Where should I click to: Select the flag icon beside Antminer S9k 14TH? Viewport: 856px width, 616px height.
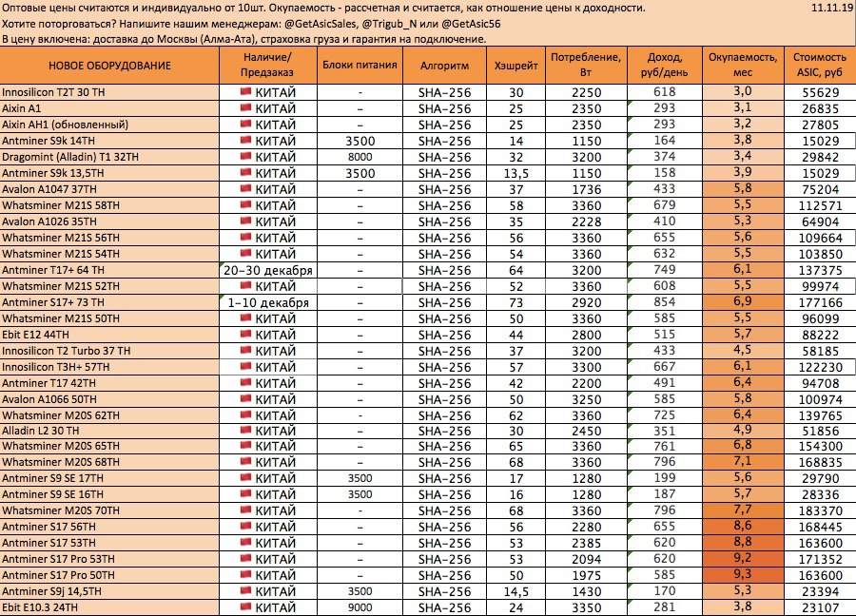click(x=245, y=141)
